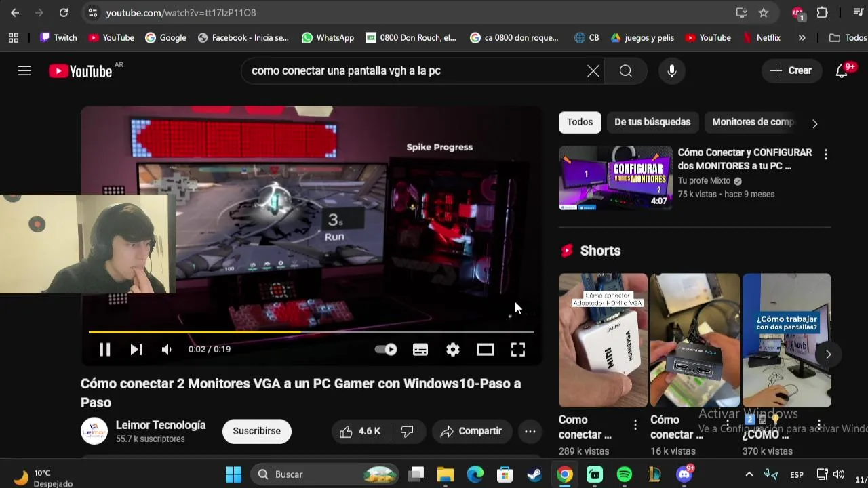Open options for Configurar monitores video
868x488 pixels.
(x=826, y=155)
